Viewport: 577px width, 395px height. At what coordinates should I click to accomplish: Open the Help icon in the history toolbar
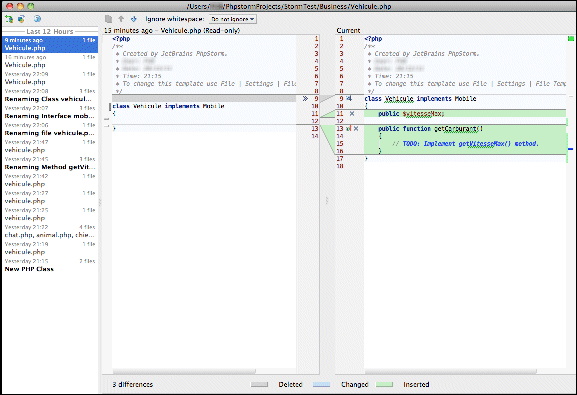[37, 19]
